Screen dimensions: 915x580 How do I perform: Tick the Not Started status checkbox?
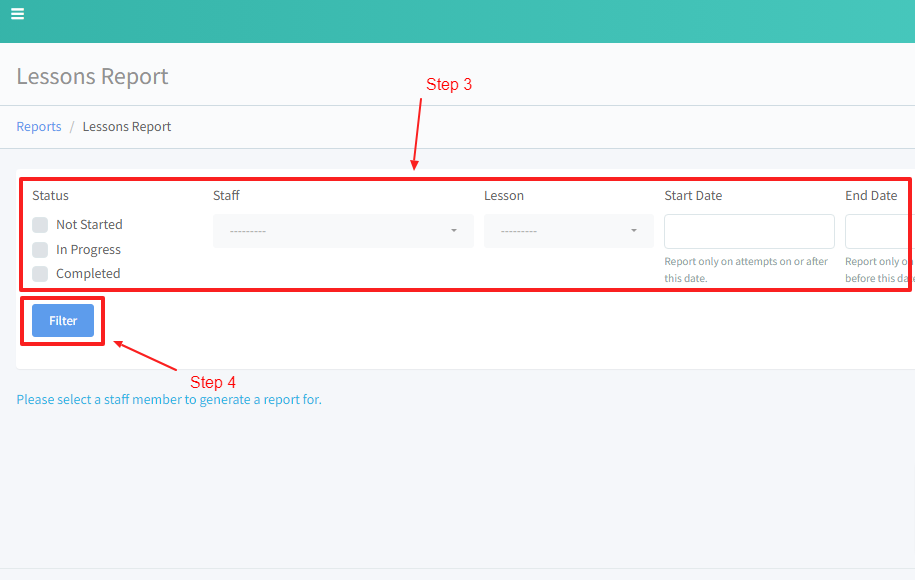(x=40, y=225)
